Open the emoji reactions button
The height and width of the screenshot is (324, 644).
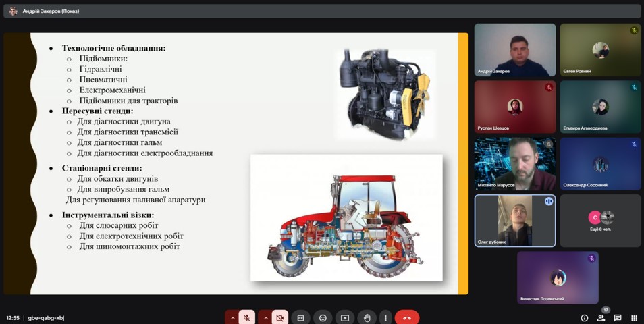[x=323, y=317]
